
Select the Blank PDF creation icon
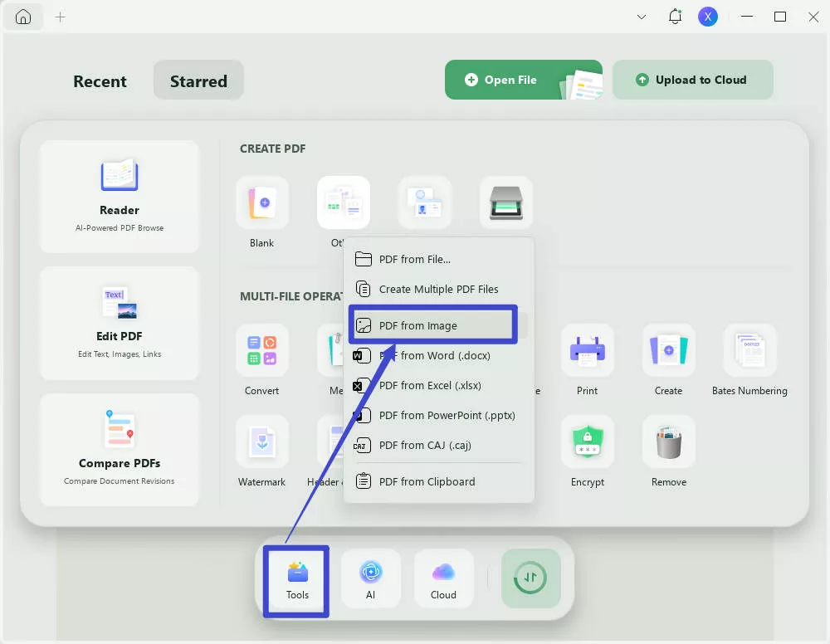(x=261, y=202)
